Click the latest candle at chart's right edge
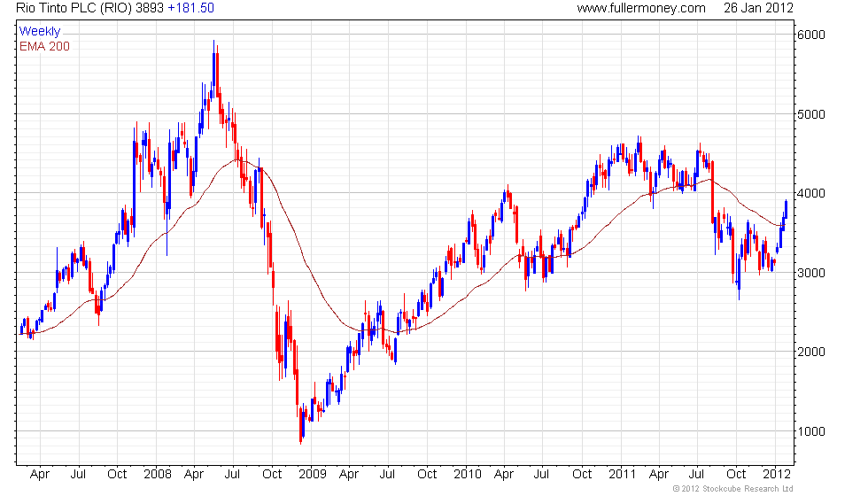 pos(786,209)
